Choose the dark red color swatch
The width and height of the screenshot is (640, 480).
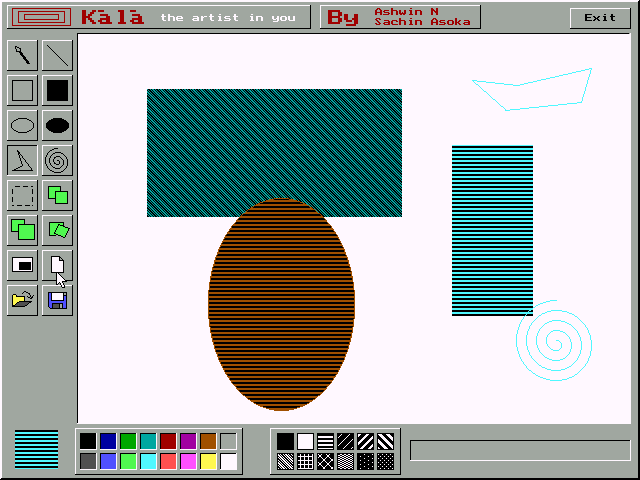pyautogui.click(x=168, y=441)
